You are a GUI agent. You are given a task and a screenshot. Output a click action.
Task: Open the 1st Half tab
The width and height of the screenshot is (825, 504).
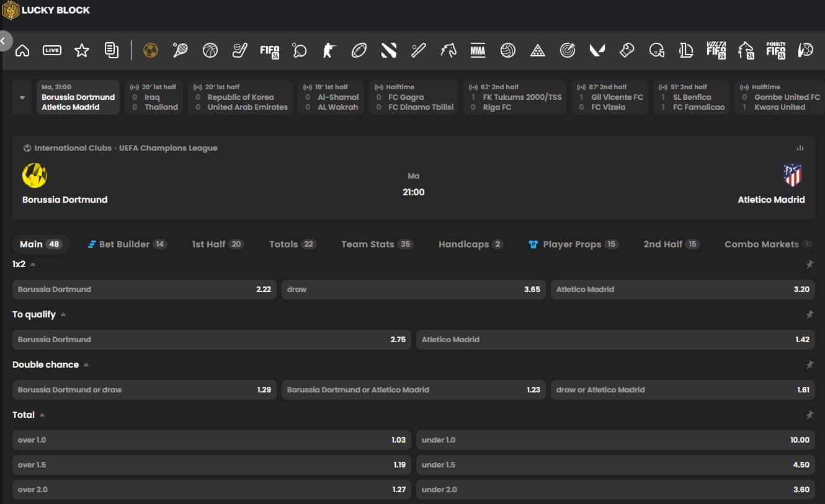[x=217, y=244]
